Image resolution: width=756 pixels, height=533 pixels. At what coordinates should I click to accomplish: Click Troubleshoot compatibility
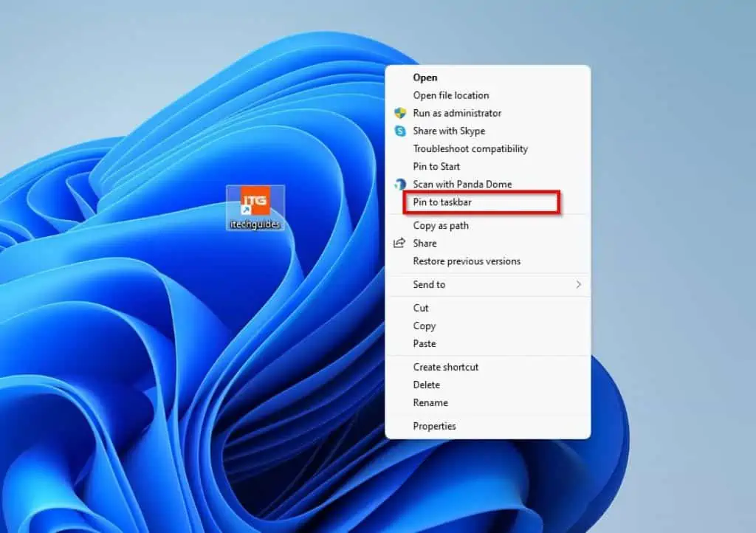pos(470,148)
